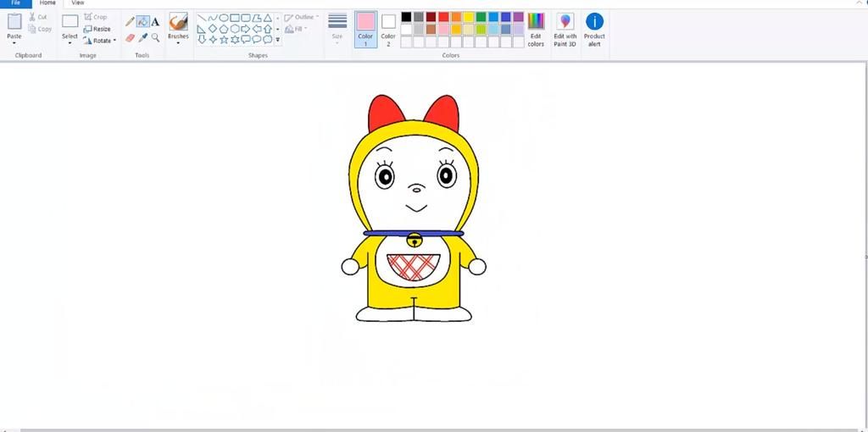Switch to the View tab
This screenshot has width=868, height=432.
tap(78, 3)
